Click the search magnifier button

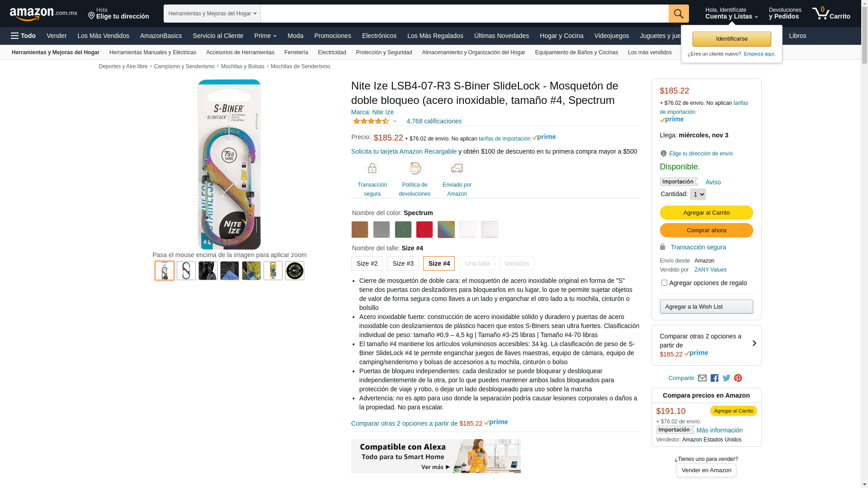tap(678, 14)
